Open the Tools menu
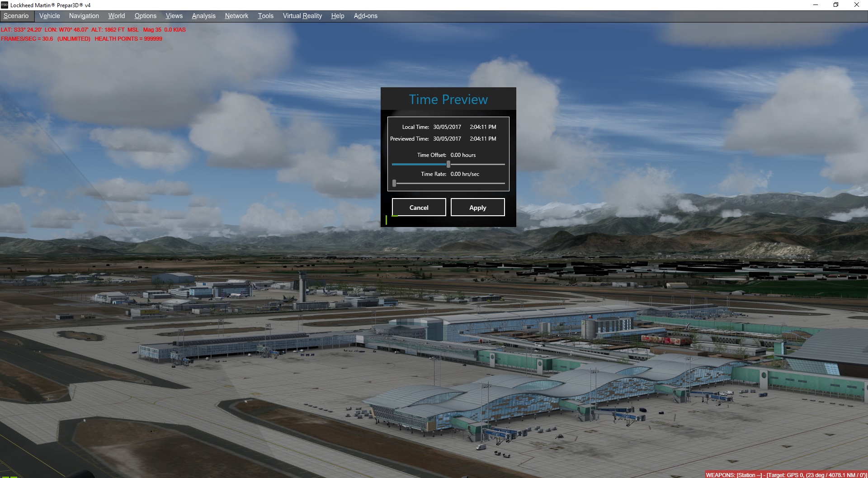The height and width of the screenshot is (478, 868). click(x=265, y=16)
